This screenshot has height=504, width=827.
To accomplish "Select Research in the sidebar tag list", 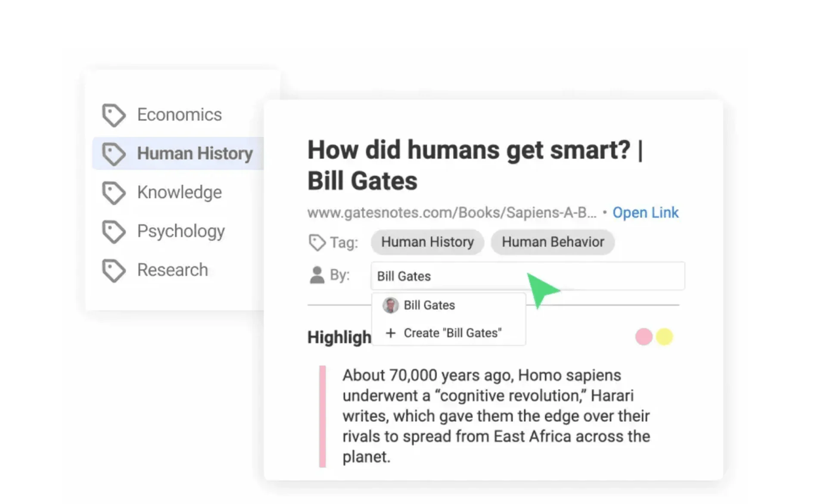I will (172, 270).
